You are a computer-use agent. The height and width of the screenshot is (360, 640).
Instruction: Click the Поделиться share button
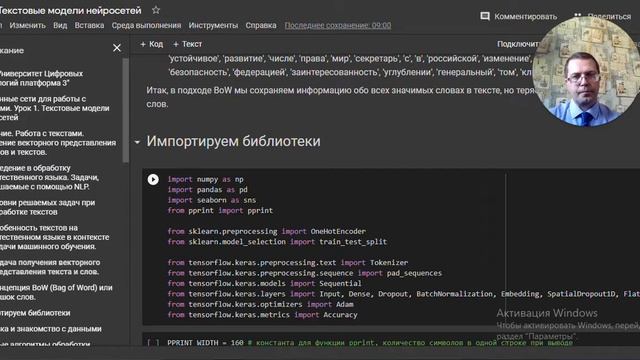pyautogui.click(x=603, y=16)
